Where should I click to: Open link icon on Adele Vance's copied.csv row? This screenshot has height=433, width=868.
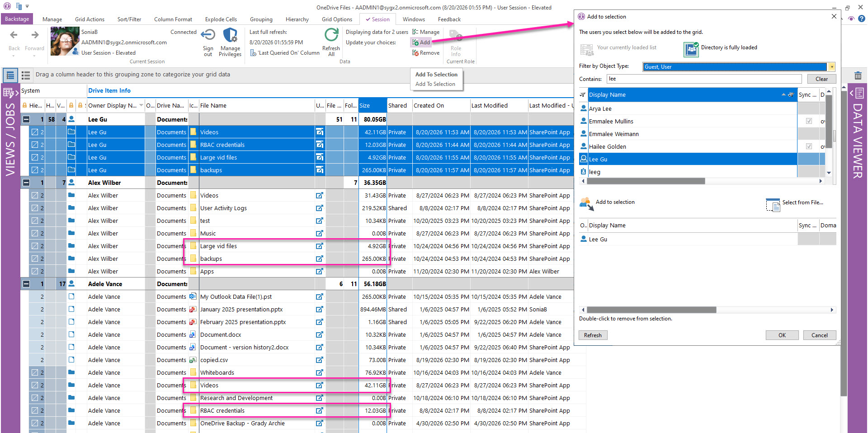coord(320,360)
